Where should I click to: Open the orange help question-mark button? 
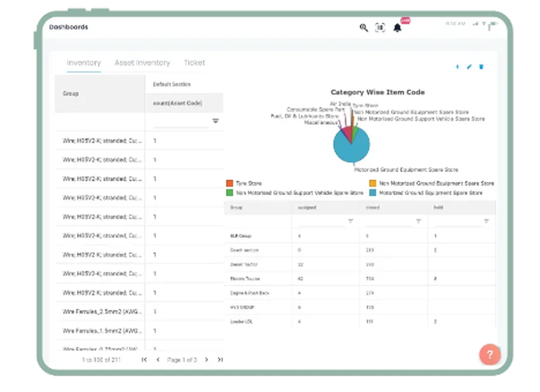pos(490,354)
